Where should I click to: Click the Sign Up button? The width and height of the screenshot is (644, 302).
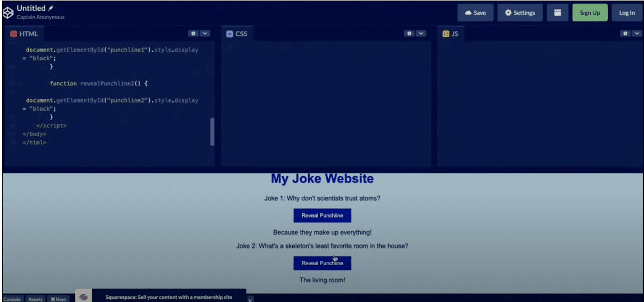point(590,13)
